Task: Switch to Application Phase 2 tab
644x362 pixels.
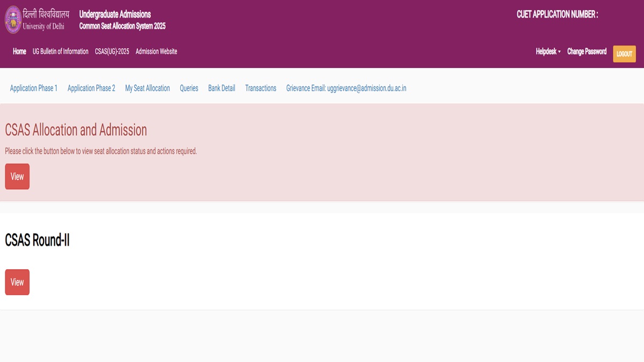Action: tap(91, 88)
